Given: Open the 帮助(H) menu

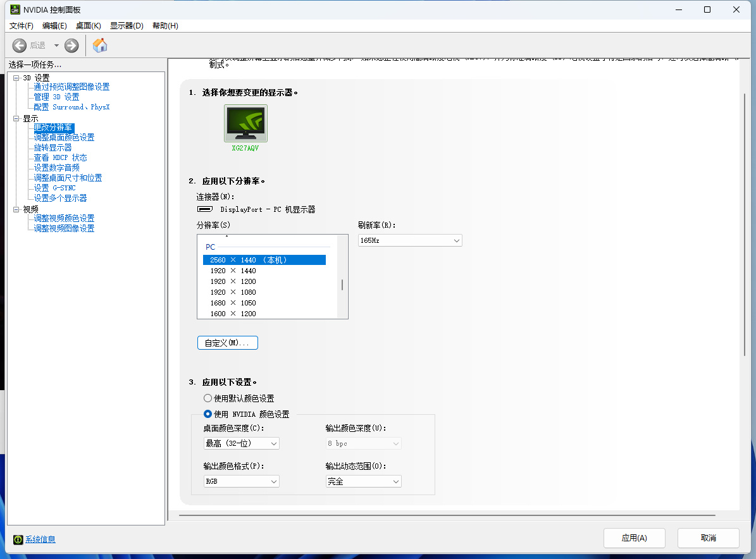Looking at the screenshot, I should [165, 25].
